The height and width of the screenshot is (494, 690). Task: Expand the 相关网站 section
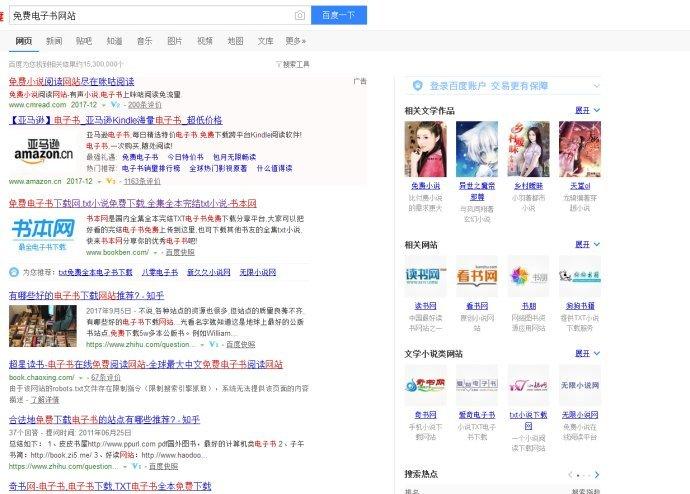[x=588, y=245]
